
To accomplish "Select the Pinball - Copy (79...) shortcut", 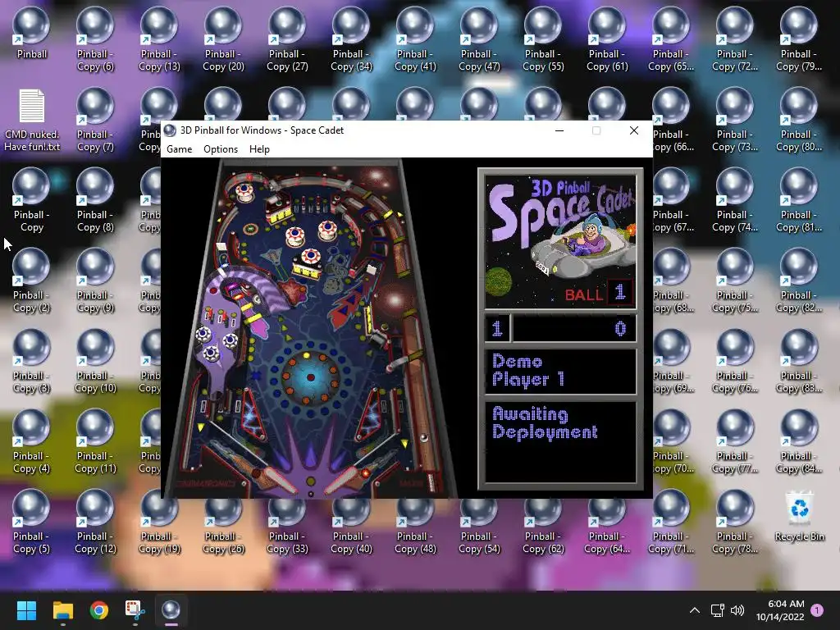I will [799, 39].
